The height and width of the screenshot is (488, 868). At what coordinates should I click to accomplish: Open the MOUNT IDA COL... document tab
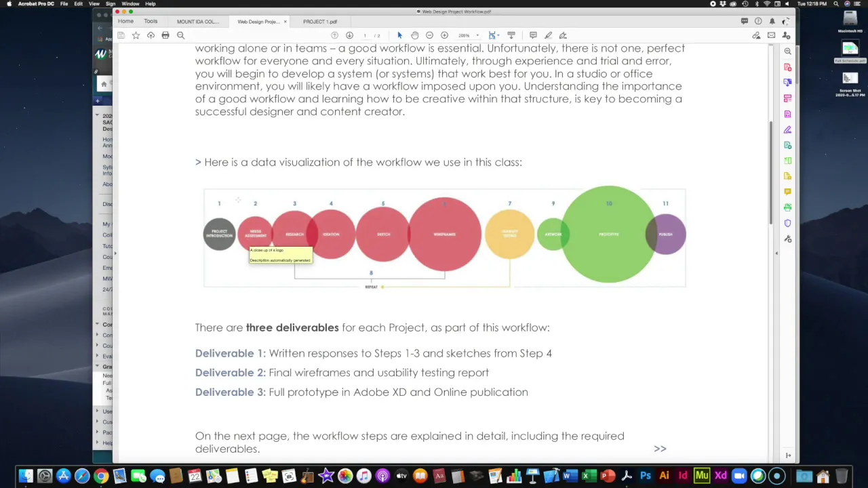[x=197, y=22]
